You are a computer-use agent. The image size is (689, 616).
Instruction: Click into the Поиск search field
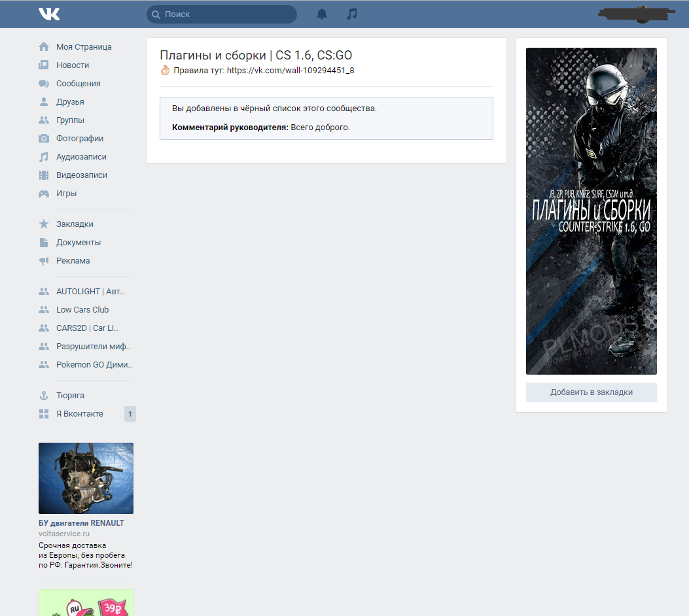pyautogui.click(x=221, y=14)
